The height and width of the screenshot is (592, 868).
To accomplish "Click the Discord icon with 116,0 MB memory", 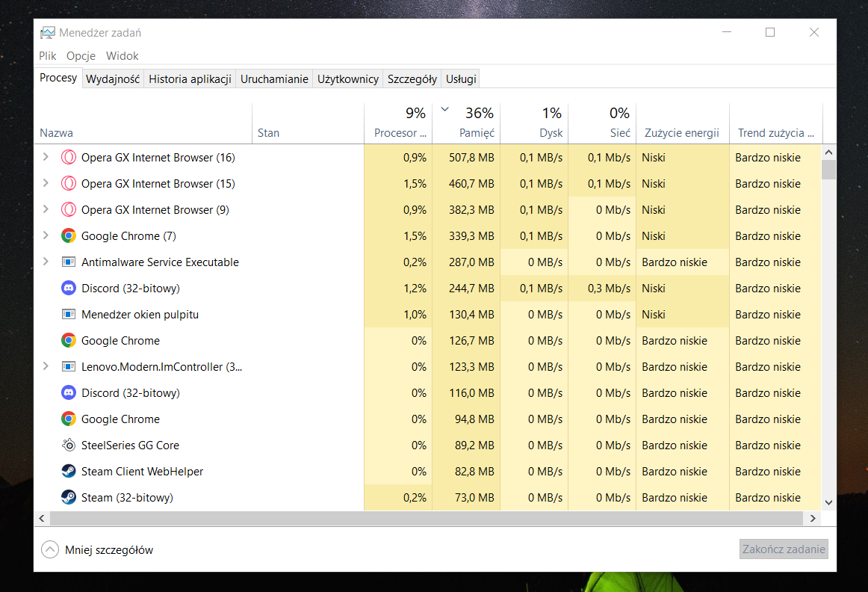I will 69,392.
